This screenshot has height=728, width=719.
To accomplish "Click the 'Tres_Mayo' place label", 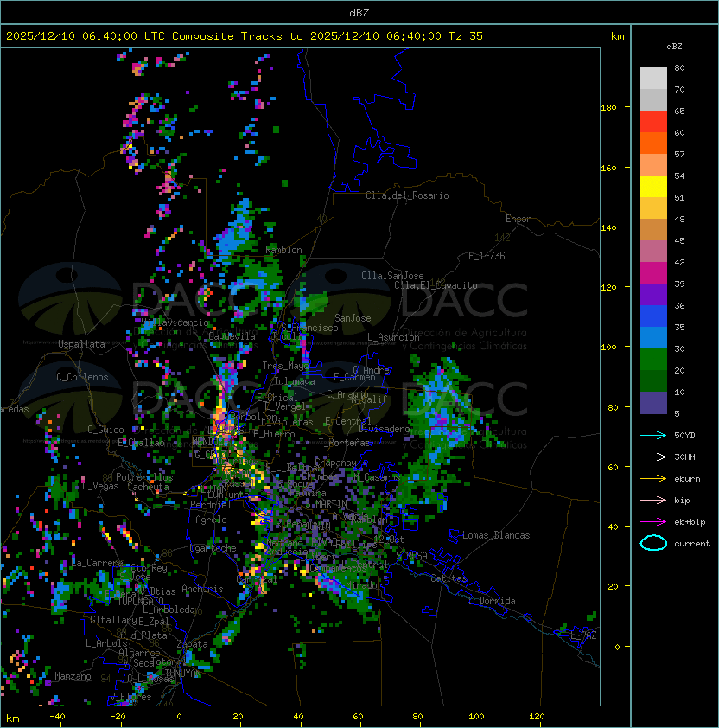I will point(285,366).
